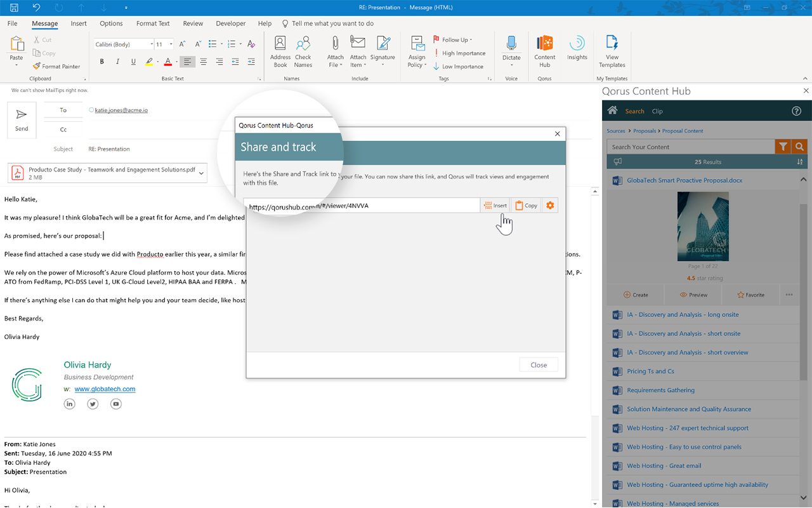Screen dimensions: 812x508
Task: Sort the 25 results in the Qorus pane
Action: pos(799,162)
